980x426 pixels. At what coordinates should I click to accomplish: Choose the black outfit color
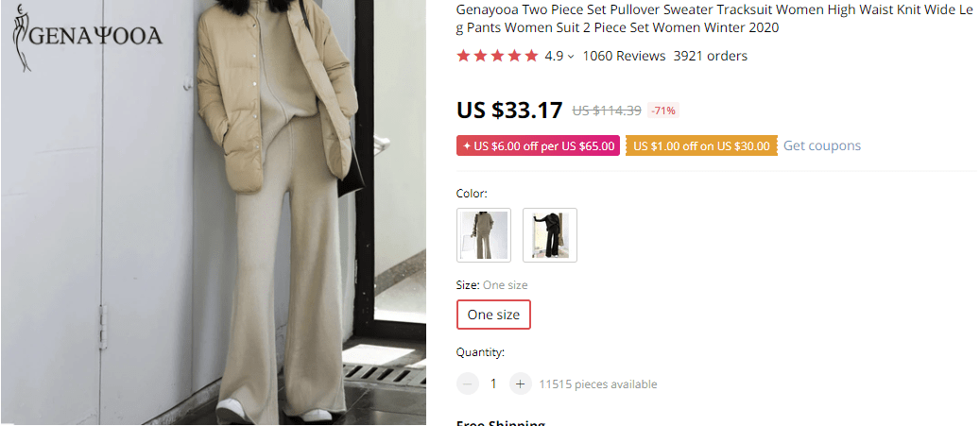tap(550, 235)
